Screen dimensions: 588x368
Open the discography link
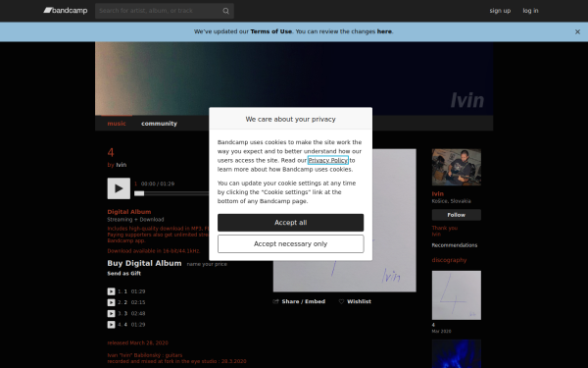coord(449,260)
